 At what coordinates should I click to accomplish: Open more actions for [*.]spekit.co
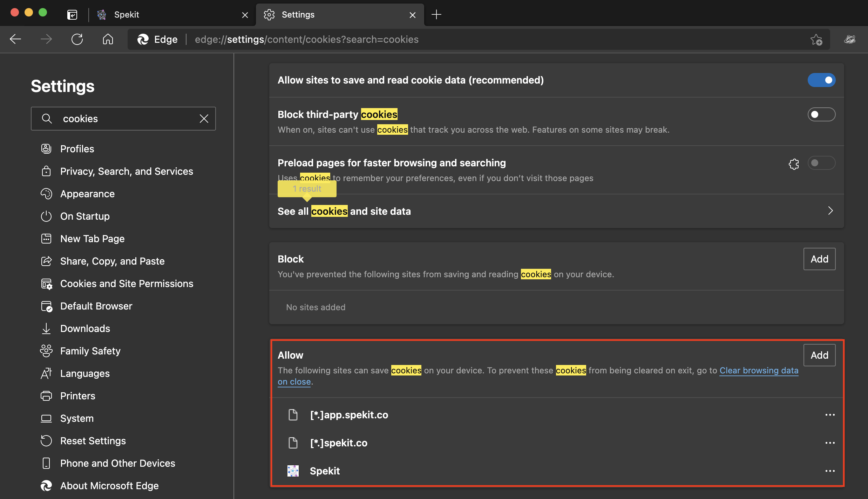pyautogui.click(x=830, y=443)
